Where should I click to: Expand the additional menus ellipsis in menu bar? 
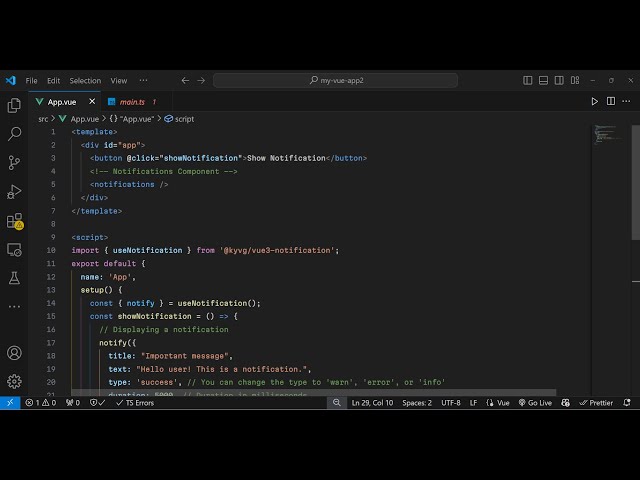click(143, 80)
